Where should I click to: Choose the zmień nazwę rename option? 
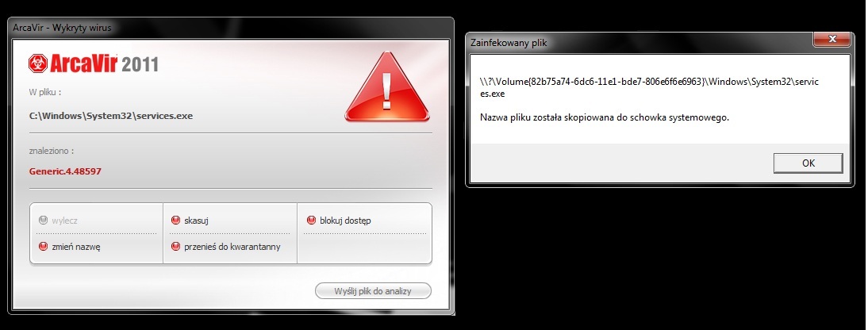70,247
